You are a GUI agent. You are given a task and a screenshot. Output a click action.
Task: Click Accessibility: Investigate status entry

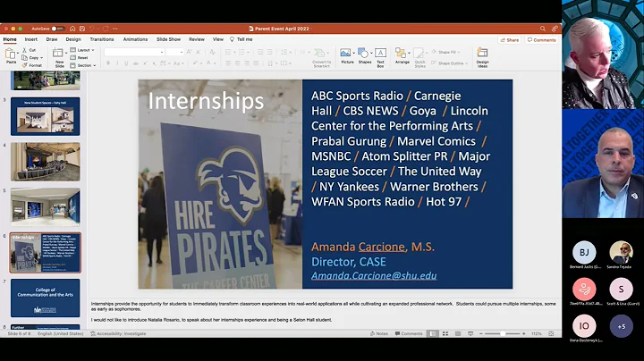[118, 334]
